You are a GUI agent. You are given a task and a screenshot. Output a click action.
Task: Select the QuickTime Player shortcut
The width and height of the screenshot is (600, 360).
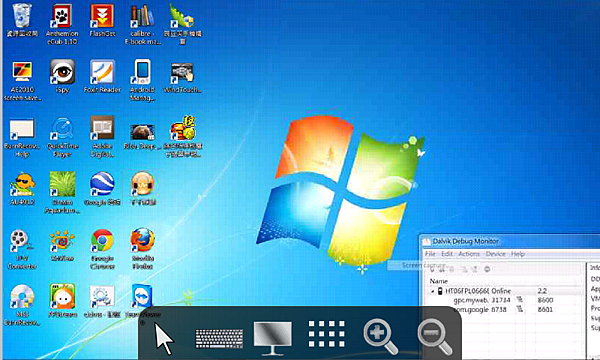(62, 137)
